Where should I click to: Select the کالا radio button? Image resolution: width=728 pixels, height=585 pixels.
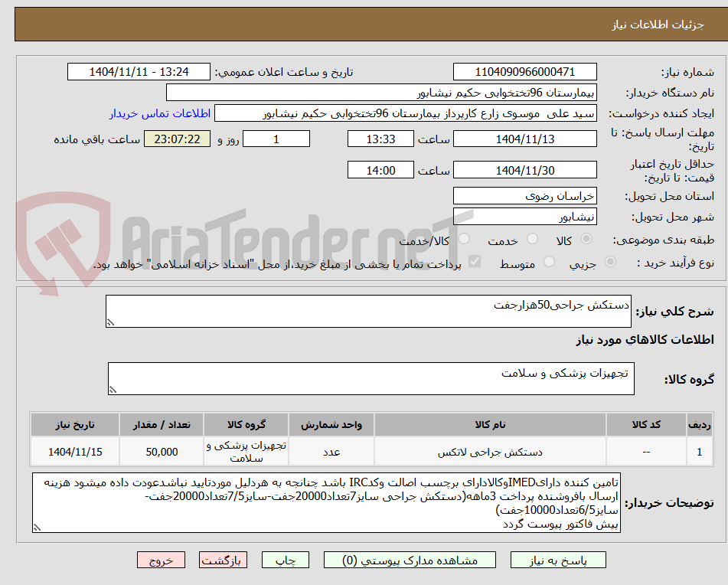586,239
